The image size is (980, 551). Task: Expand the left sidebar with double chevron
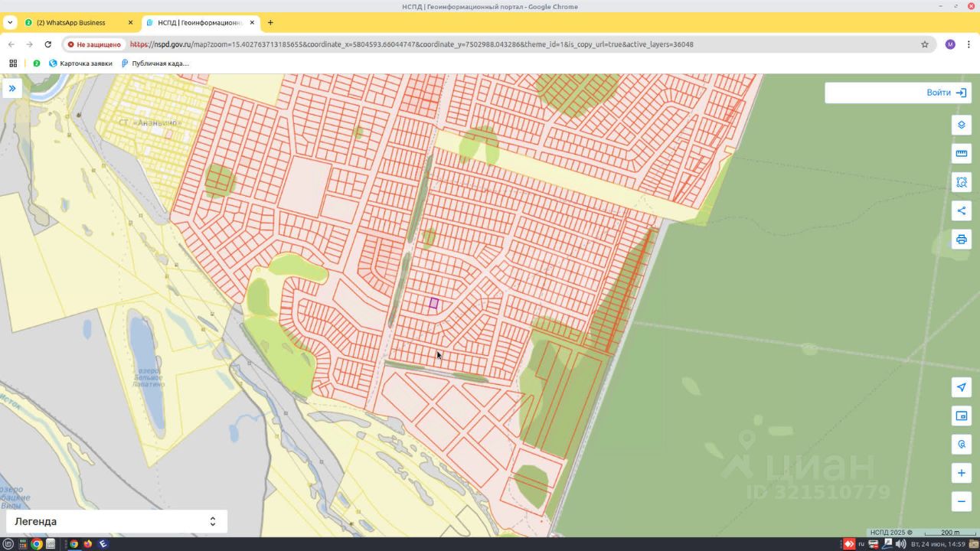[12, 89]
